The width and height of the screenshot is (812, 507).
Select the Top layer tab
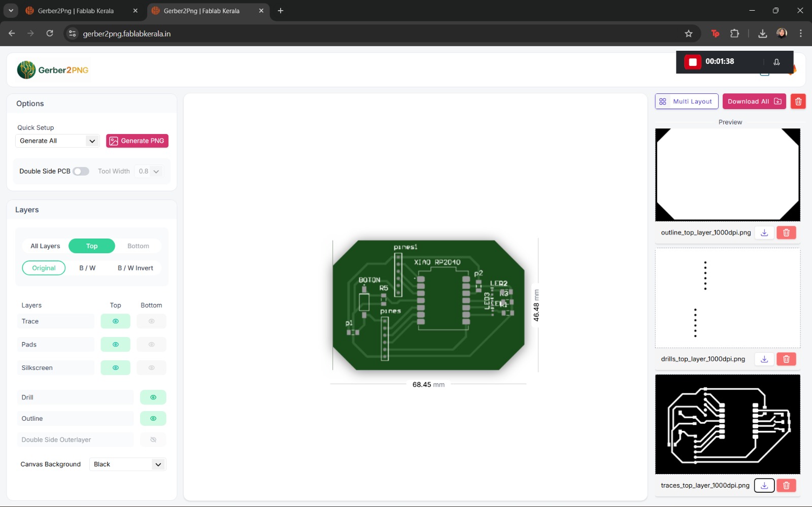(x=92, y=246)
